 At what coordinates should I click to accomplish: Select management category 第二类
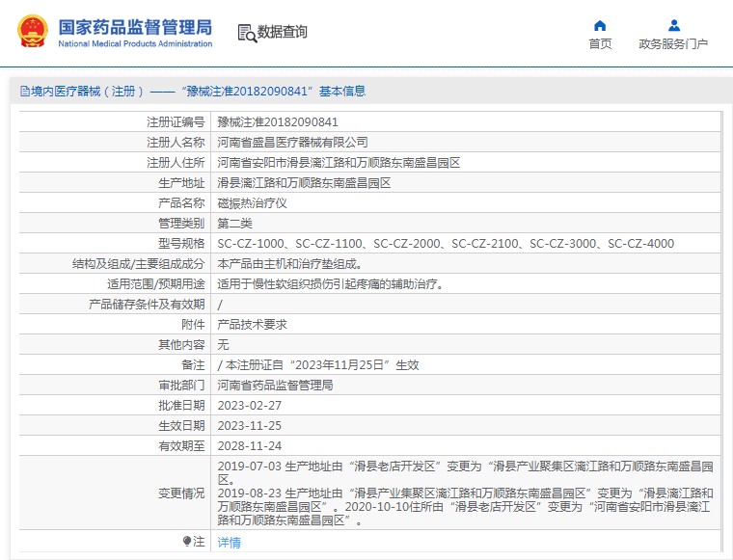coord(234,224)
